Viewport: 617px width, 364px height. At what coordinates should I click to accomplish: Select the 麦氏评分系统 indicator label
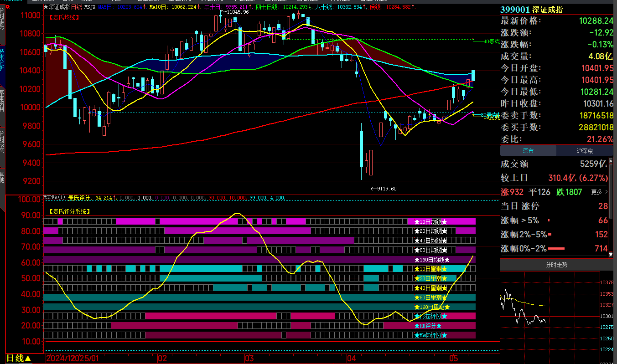(x=69, y=211)
